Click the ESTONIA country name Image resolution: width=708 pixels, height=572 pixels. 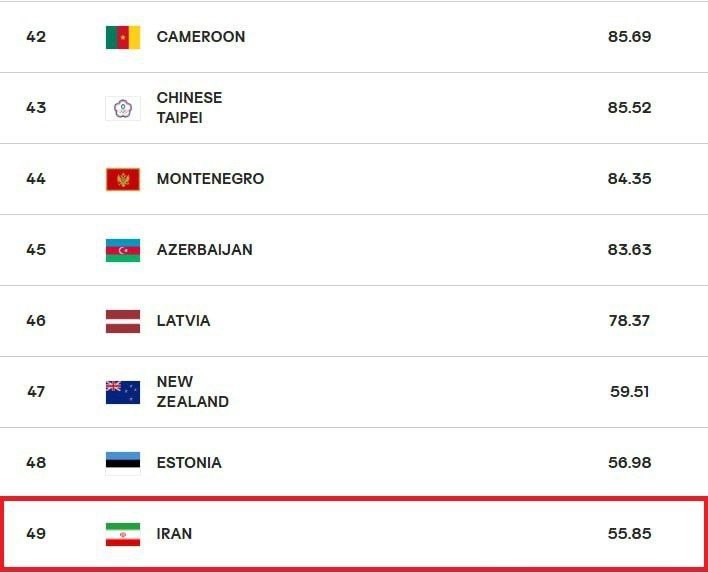coord(189,462)
